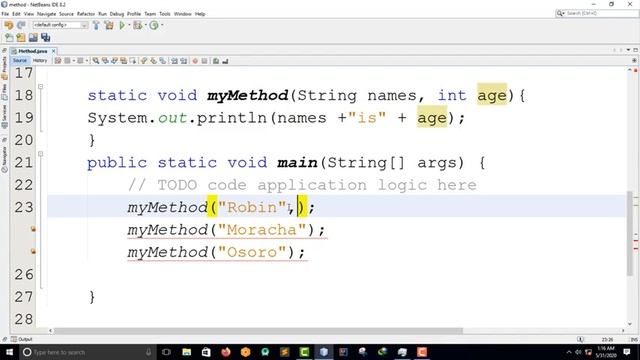Viewport: 640px width, 360px height.
Task: Collapse code fold at line 21
Action: 40,154
